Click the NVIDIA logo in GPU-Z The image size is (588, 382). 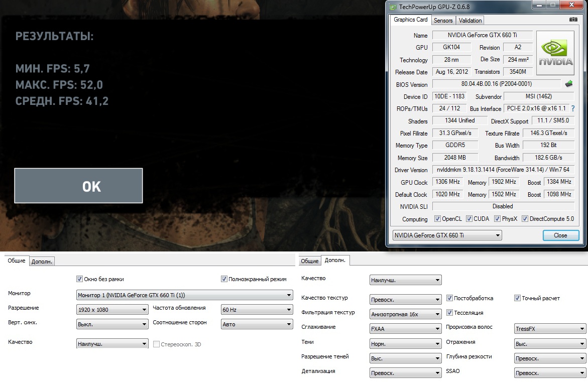(x=555, y=52)
